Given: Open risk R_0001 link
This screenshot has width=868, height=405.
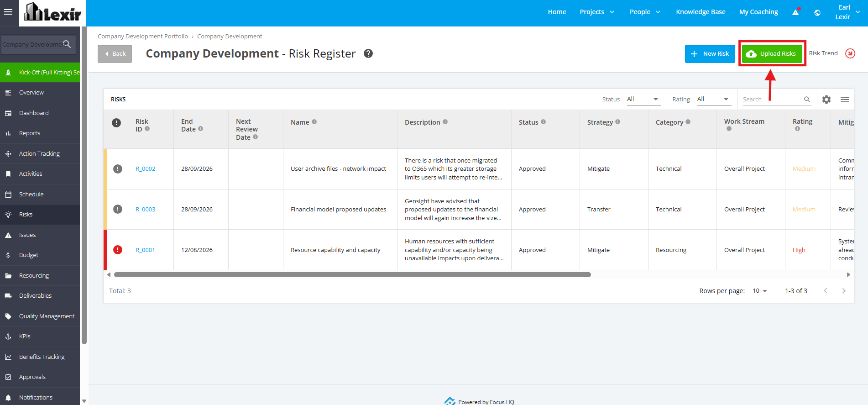Looking at the screenshot, I should tap(145, 250).
